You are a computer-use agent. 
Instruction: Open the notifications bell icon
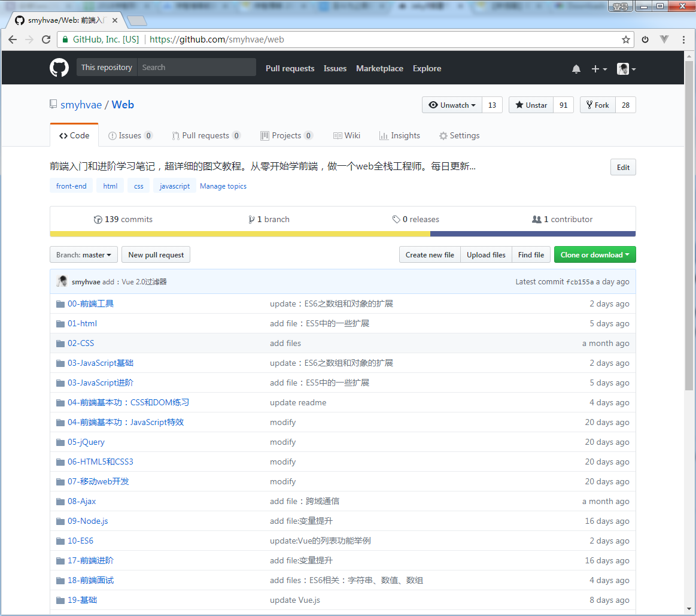pyautogui.click(x=576, y=69)
